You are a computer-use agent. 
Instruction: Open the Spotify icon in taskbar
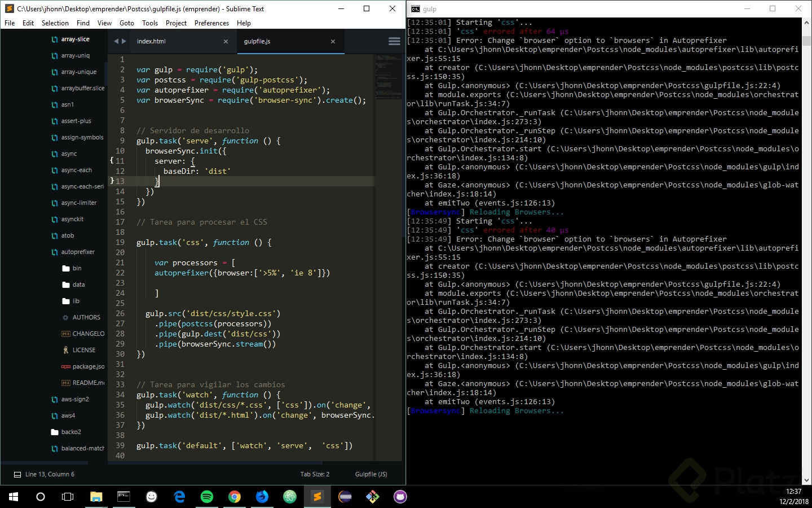pos(207,497)
